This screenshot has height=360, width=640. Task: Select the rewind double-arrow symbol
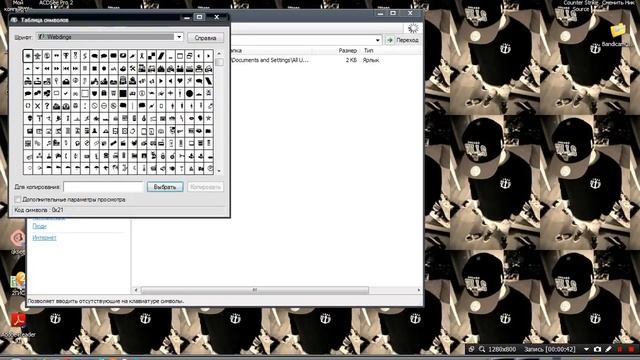tap(47, 69)
